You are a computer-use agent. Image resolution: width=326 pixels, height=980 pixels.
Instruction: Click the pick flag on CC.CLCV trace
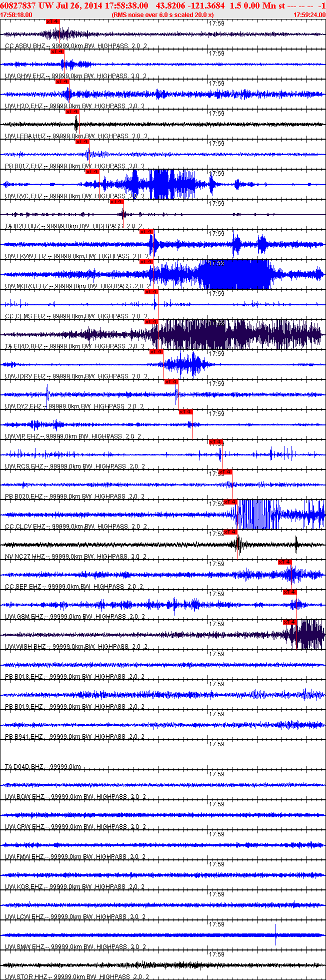coord(230,502)
